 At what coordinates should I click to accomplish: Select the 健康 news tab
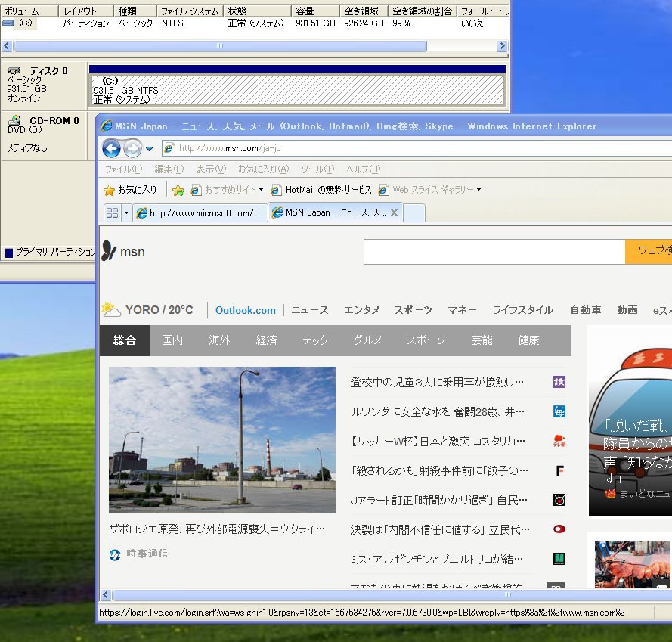[528, 340]
